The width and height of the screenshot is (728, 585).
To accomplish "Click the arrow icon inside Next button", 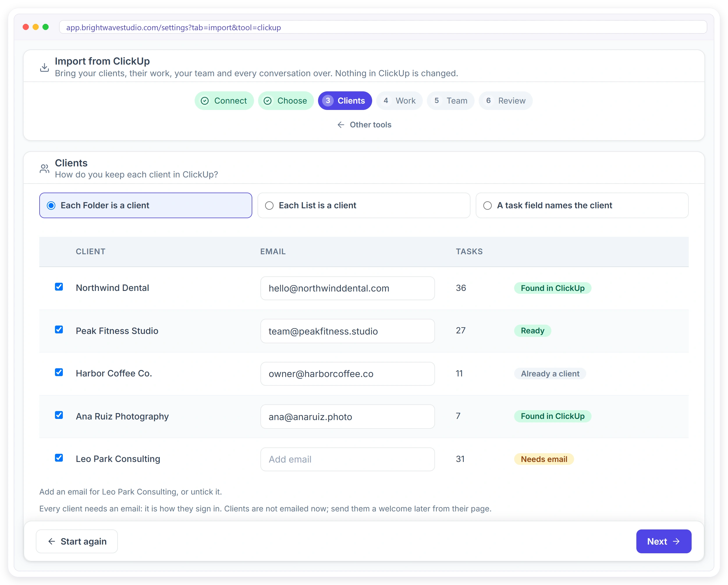I will coord(676,541).
